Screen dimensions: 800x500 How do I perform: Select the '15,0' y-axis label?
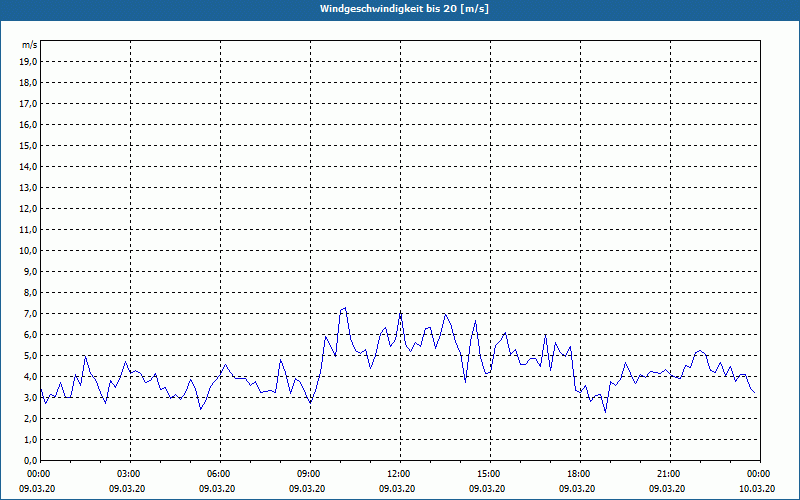tap(28, 145)
